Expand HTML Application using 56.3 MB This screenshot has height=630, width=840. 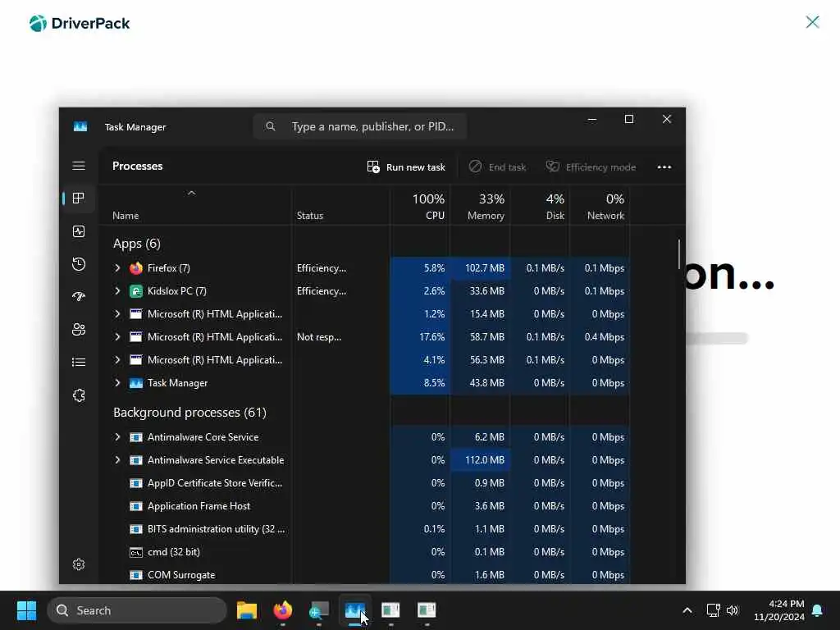[117, 360]
